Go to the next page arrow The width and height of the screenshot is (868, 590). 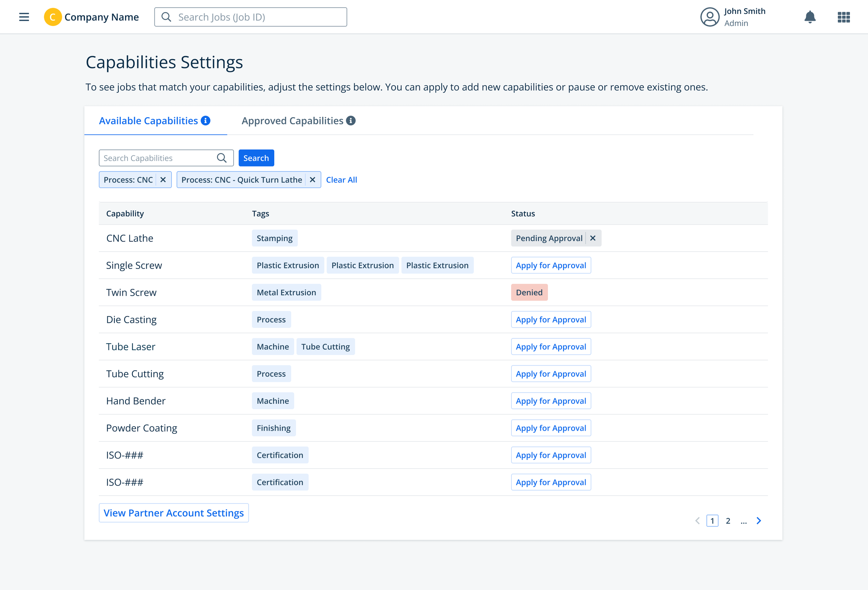(759, 521)
